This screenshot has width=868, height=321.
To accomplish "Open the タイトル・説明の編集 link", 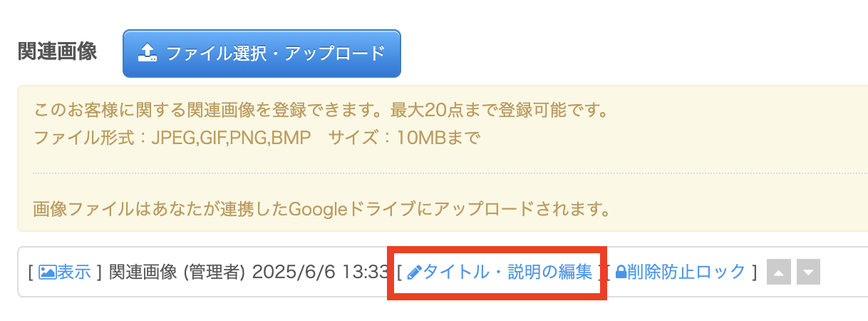I will 507,272.
